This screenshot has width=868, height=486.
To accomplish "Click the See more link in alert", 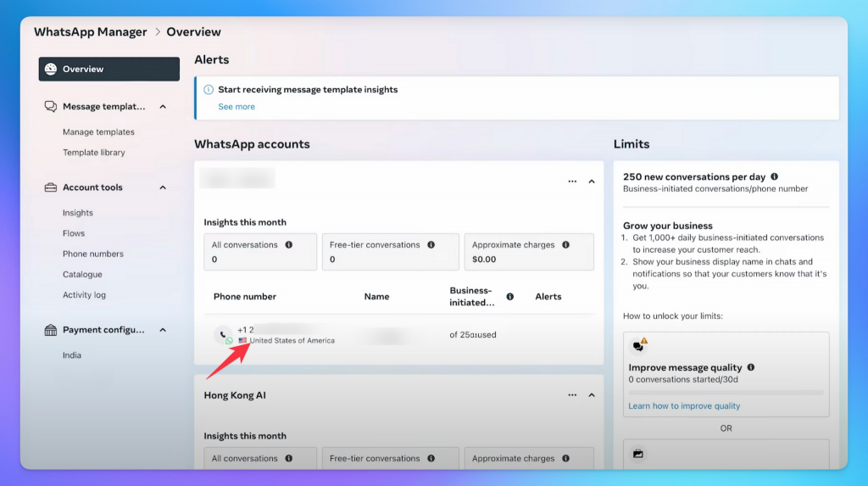I will pos(236,107).
